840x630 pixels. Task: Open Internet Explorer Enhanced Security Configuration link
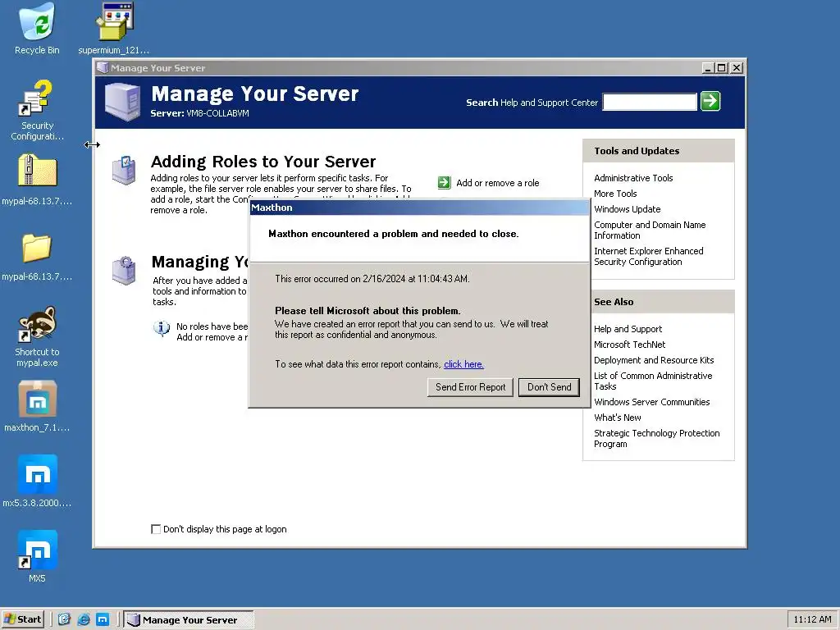(x=648, y=256)
